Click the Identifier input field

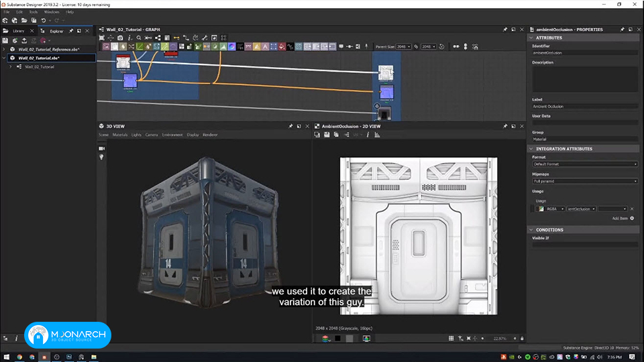(x=585, y=53)
